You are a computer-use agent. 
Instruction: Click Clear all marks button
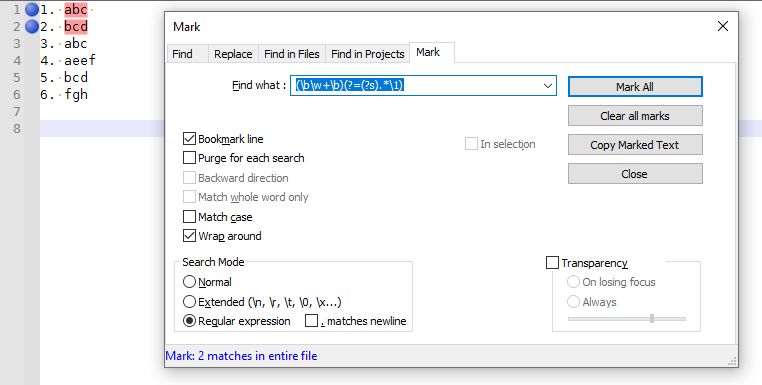point(635,116)
